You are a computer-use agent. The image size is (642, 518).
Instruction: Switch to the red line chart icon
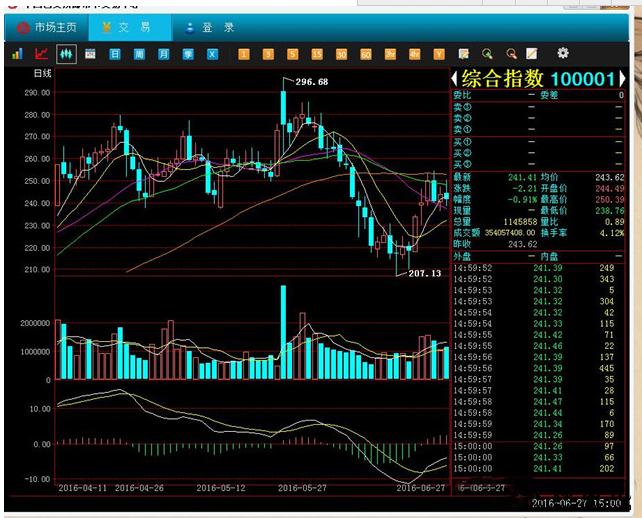(x=41, y=54)
